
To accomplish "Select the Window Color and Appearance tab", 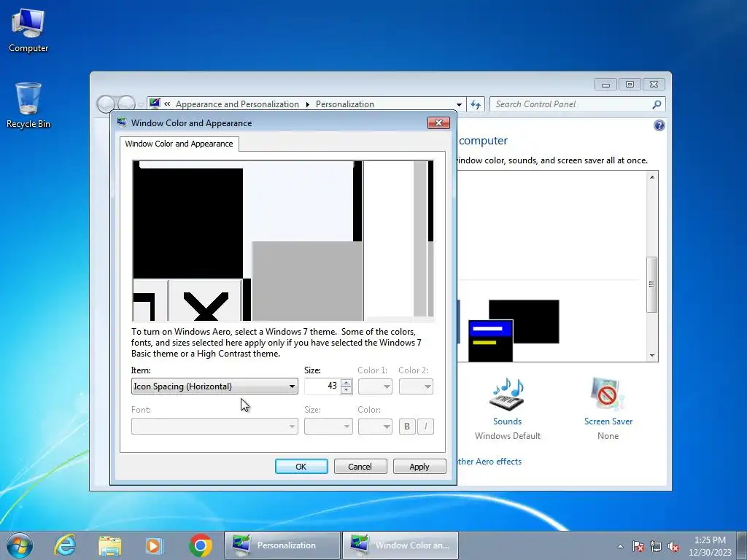I will [x=179, y=144].
